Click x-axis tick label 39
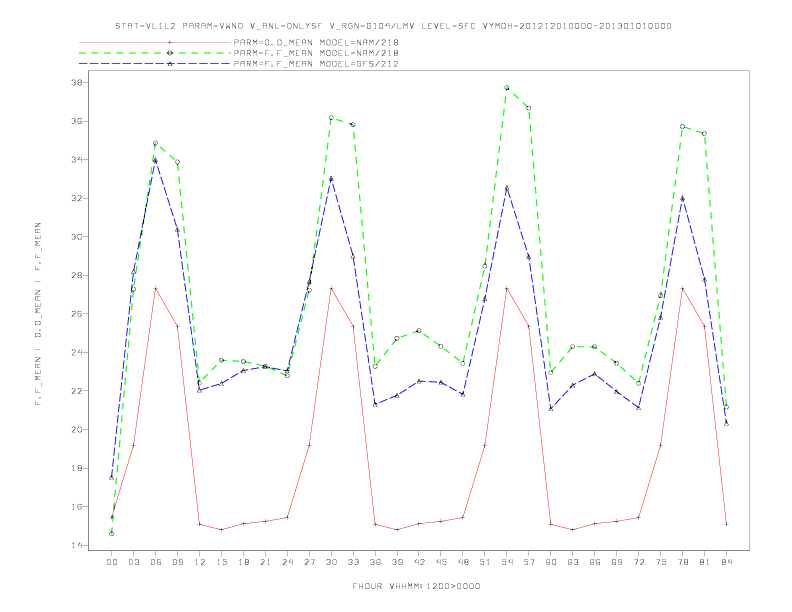This screenshot has width=792, height=612. [397, 562]
